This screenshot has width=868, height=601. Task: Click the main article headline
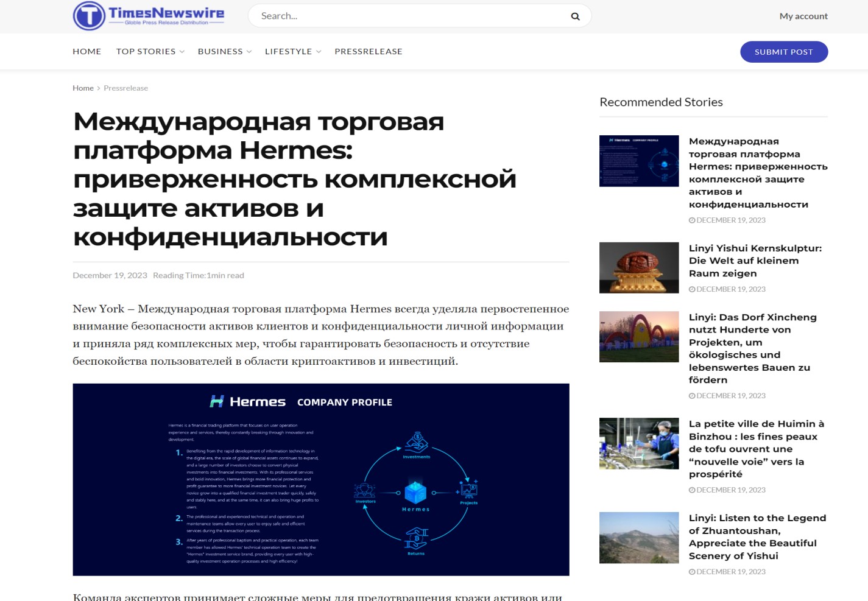tap(295, 180)
